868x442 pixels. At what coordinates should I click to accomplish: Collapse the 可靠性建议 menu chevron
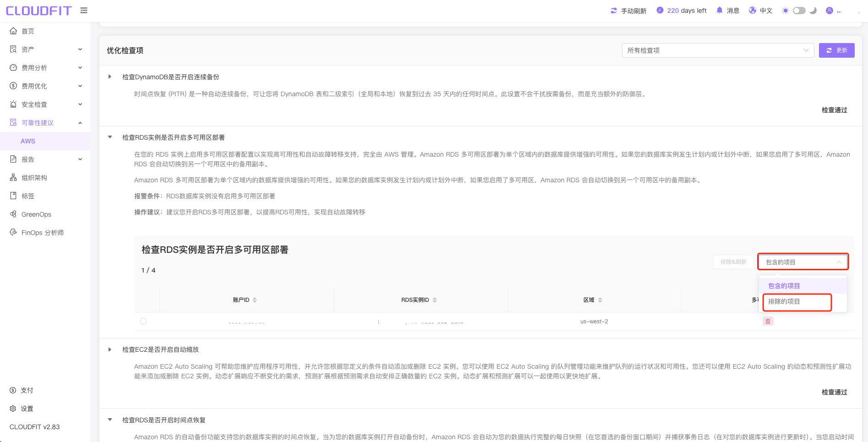coord(80,123)
